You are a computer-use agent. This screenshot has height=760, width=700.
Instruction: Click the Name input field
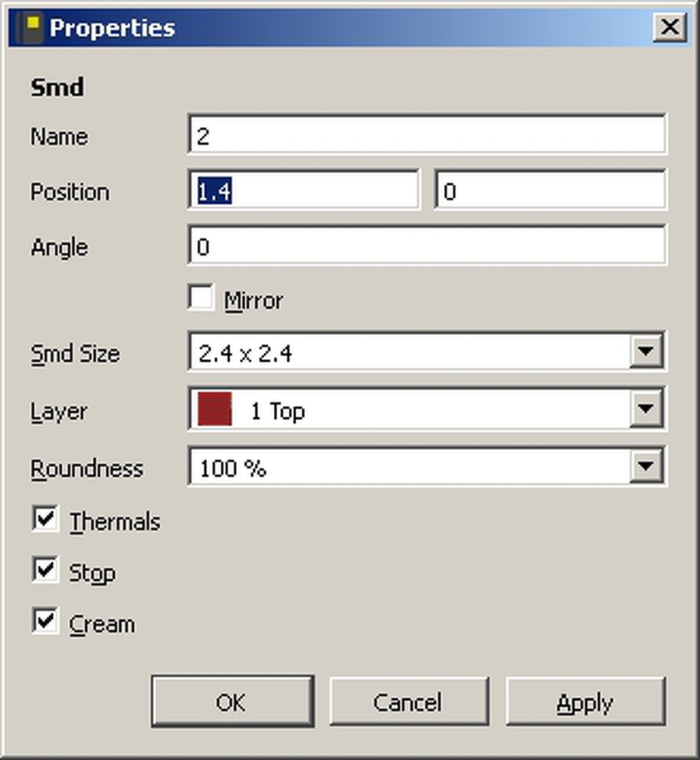click(427, 135)
